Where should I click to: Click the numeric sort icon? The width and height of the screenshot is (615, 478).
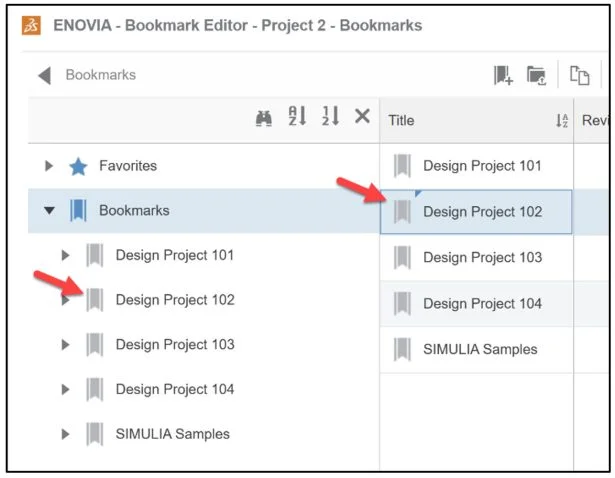[x=329, y=117]
